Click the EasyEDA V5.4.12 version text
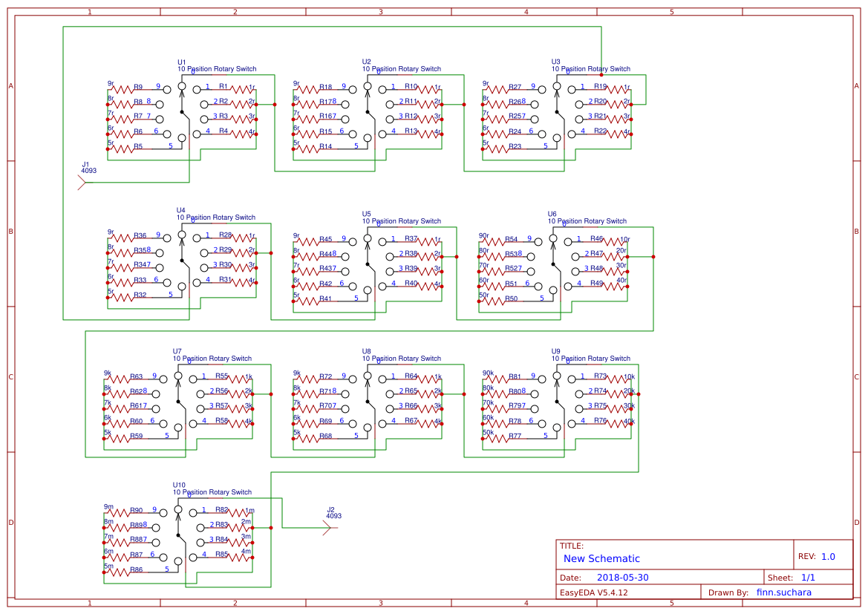Image resolution: width=868 pixels, height=614 pixels. (594, 592)
